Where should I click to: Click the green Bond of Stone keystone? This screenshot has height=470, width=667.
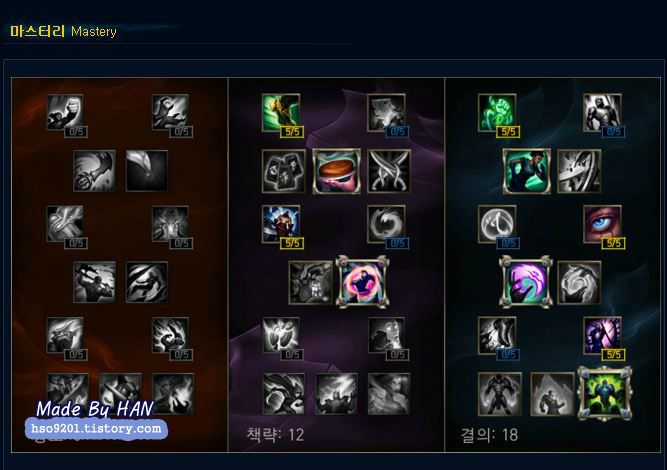[x=605, y=394]
